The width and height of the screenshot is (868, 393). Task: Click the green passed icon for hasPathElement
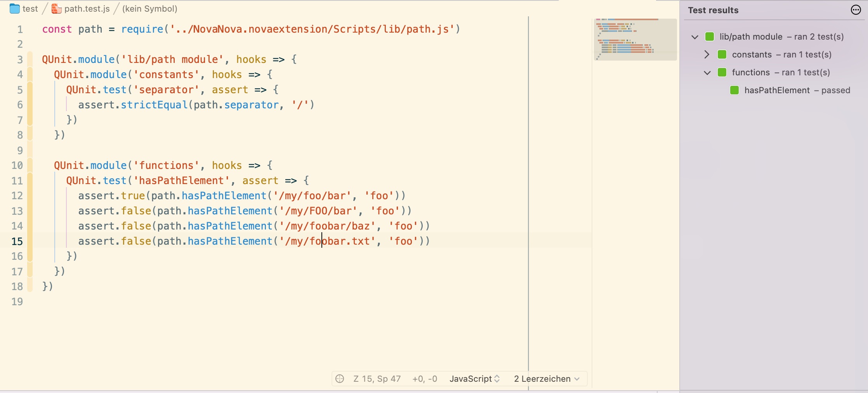tap(734, 90)
